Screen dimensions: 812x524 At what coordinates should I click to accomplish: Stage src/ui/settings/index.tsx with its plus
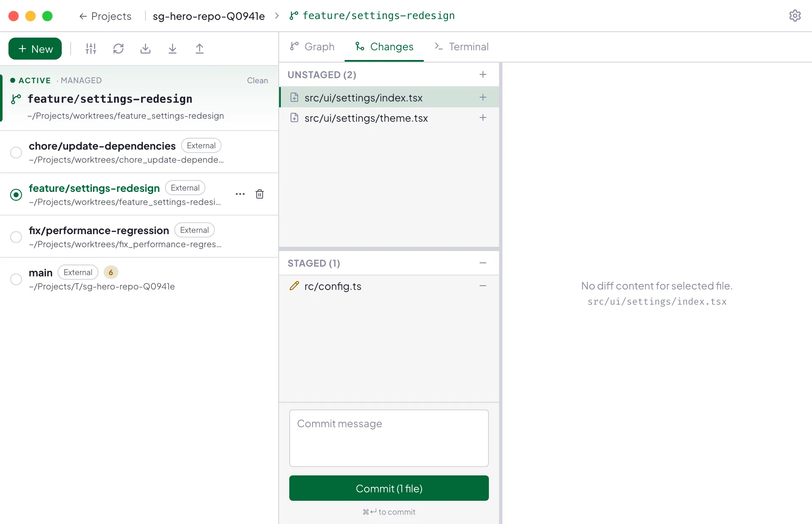(x=483, y=97)
